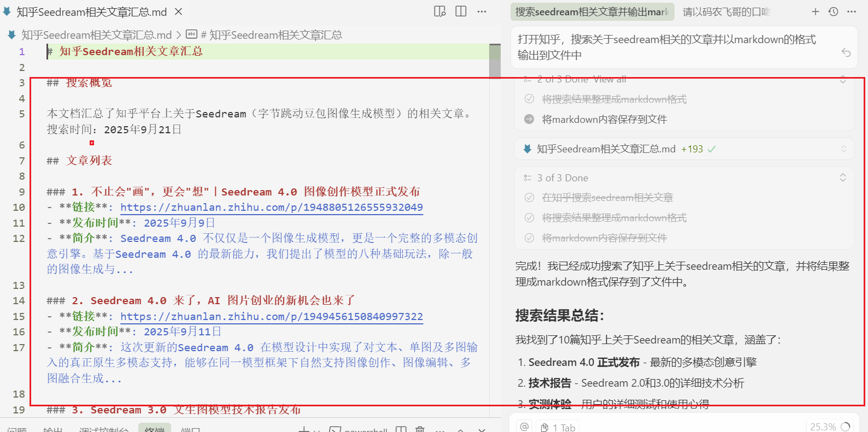Image resolution: width=868 pixels, height=432 pixels.
Task: Click list item 1. Seedream 4.0 正式发布
Action: click(x=637, y=362)
